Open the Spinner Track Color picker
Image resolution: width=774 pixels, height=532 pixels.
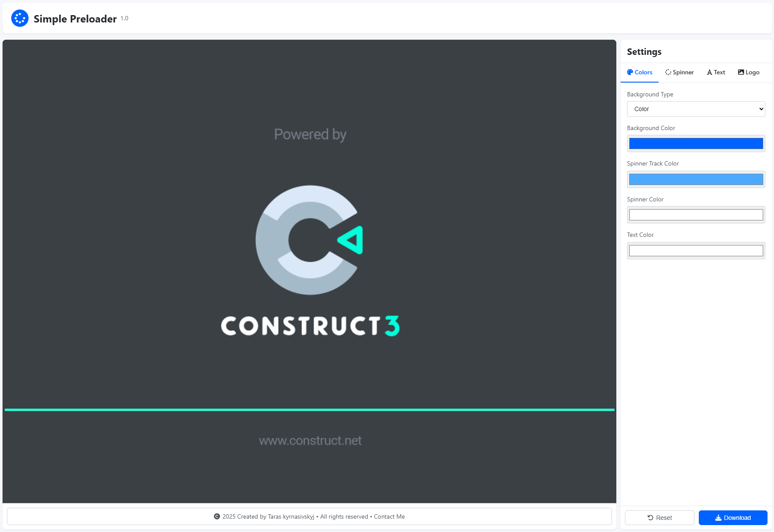(696, 179)
